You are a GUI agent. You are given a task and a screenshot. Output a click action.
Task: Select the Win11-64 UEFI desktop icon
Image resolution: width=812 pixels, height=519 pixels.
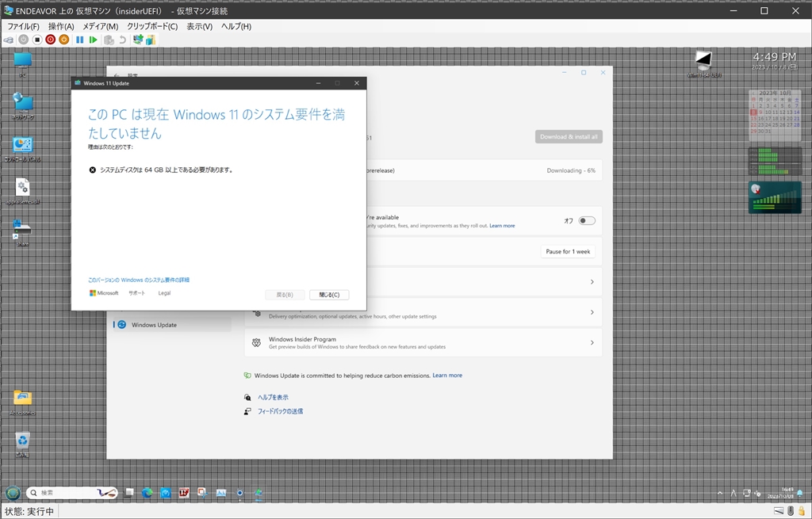[x=704, y=64]
